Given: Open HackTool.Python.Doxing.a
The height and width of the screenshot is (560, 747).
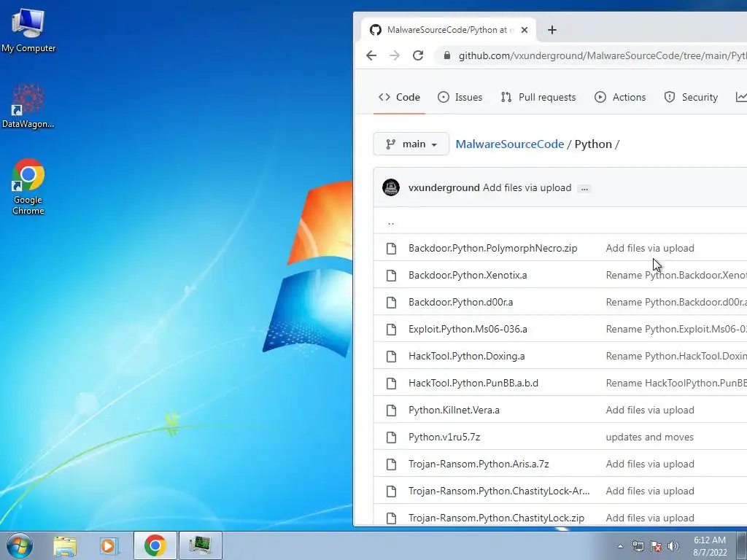Looking at the screenshot, I should point(466,356).
